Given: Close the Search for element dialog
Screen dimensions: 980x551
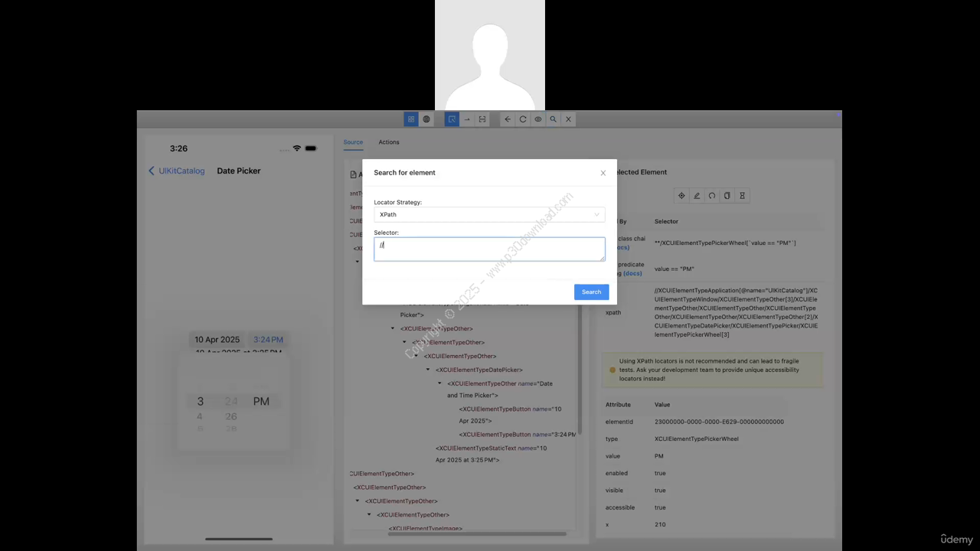Looking at the screenshot, I should pos(603,173).
